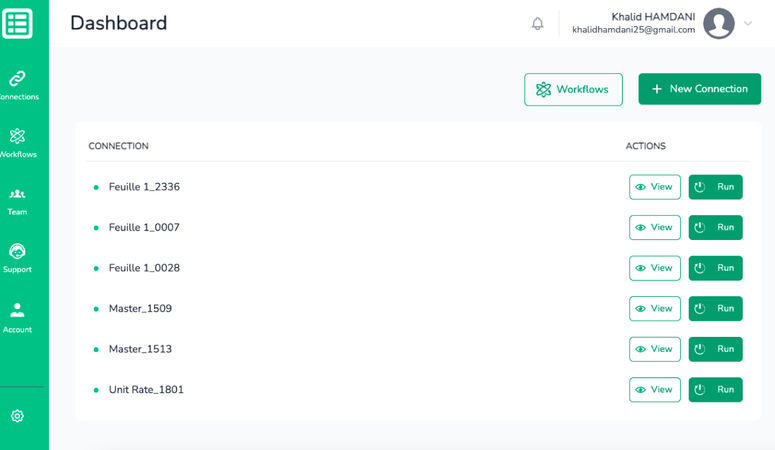Select the Unit Rate_1801 connection name
Screen dimensions: 775x450
coord(146,389)
